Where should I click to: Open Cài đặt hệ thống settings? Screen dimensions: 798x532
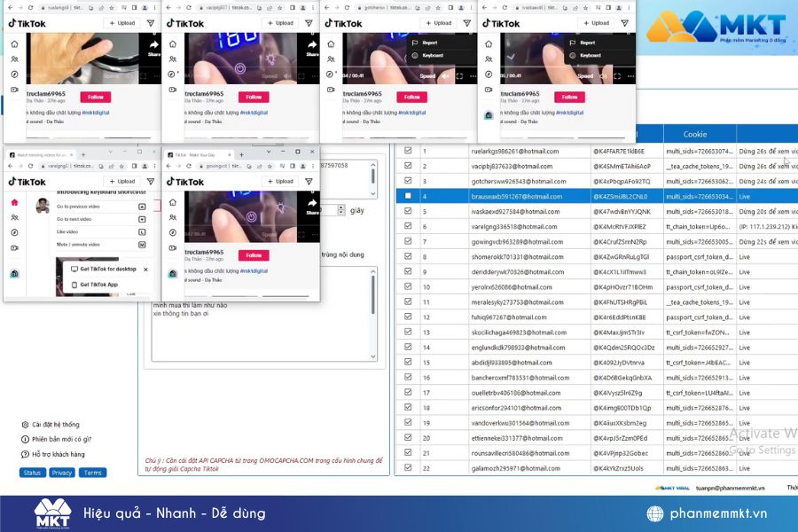[51, 425]
